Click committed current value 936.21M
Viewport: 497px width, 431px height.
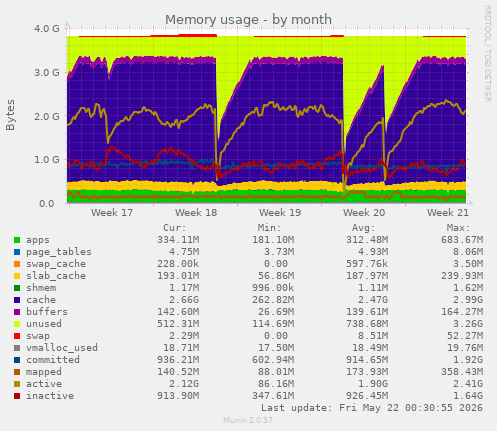(178, 360)
